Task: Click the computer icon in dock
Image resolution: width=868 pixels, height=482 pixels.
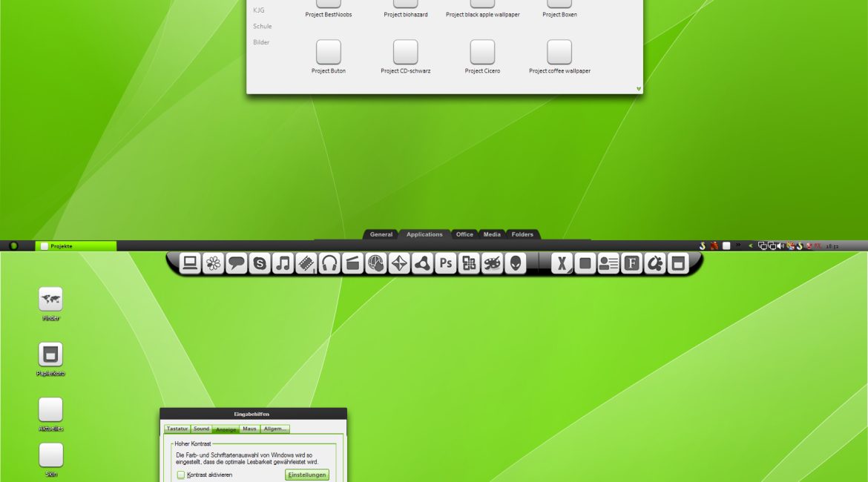Action: (x=190, y=263)
